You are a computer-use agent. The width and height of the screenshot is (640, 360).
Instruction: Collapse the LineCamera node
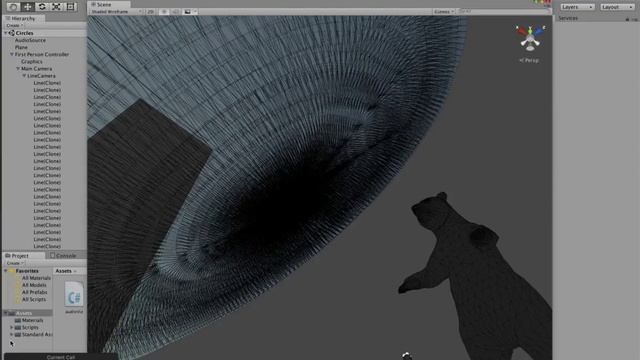(x=24, y=76)
